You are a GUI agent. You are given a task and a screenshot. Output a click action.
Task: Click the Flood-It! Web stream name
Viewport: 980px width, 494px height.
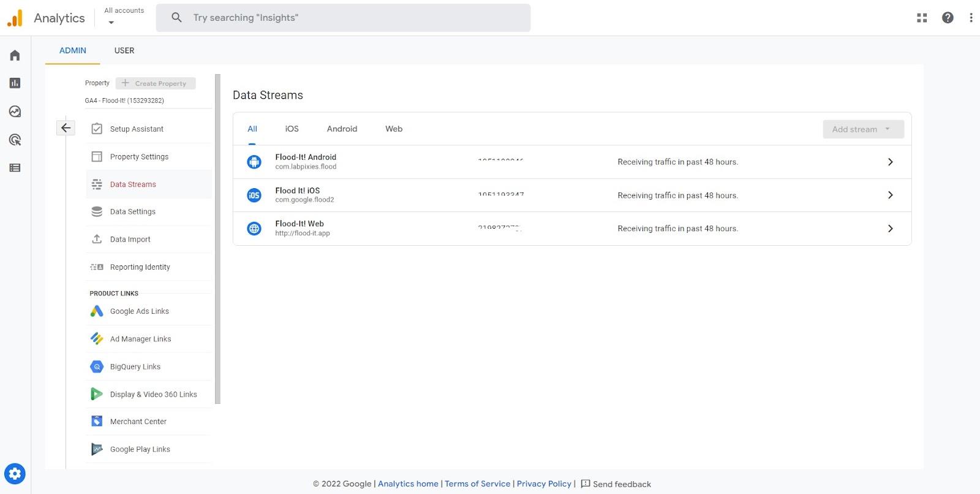(300, 224)
